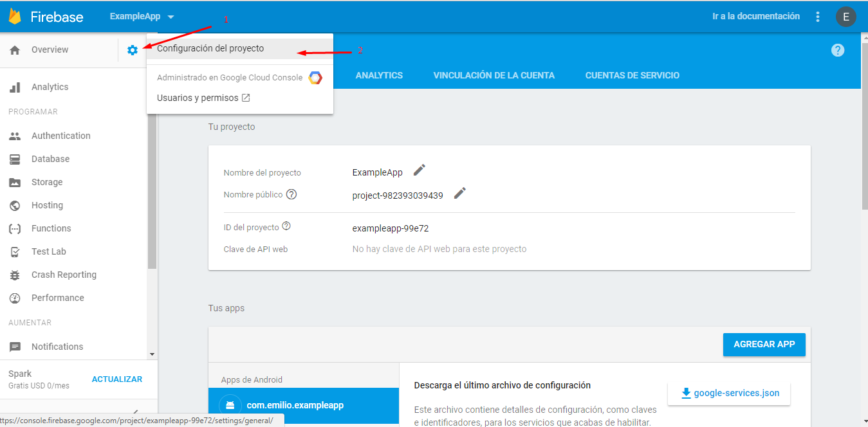This screenshot has height=427, width=868.
Task: Click help icon beside Nombre público
Action: 291,194
